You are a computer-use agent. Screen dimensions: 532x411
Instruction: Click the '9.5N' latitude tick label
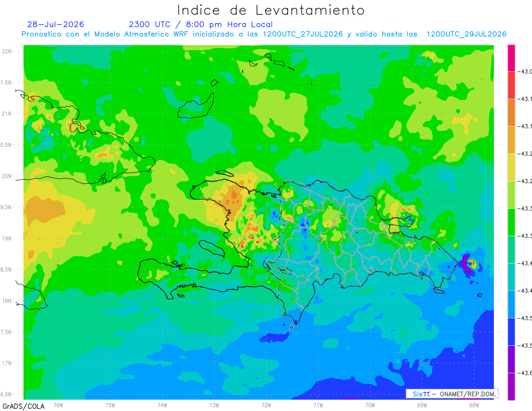coord(6,207)
